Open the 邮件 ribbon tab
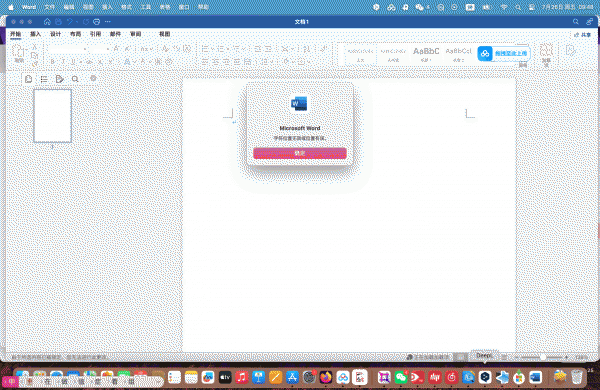600x390 pixels. click(115, 34)
